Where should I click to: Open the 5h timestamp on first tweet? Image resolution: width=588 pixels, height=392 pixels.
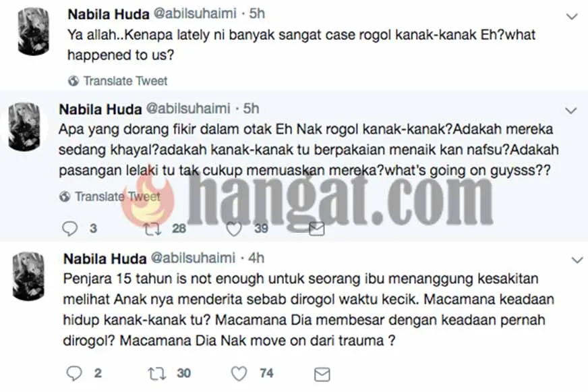pyautogui.click(x=258, y=14)
